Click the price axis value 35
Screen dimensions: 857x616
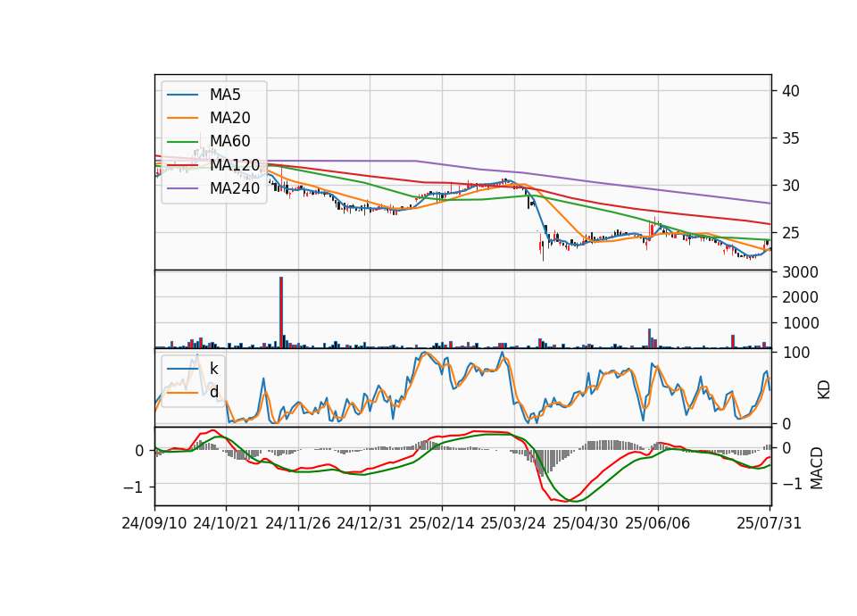click(x=791, y=138)
